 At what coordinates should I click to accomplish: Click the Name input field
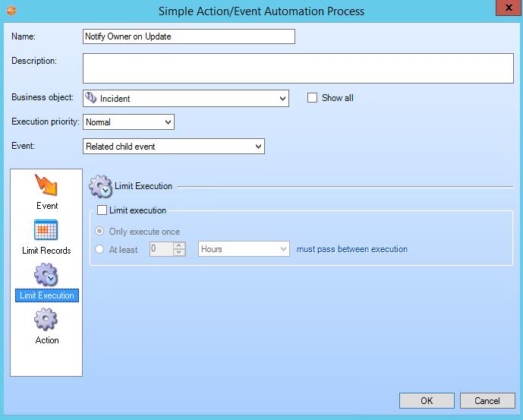(189, 36)
